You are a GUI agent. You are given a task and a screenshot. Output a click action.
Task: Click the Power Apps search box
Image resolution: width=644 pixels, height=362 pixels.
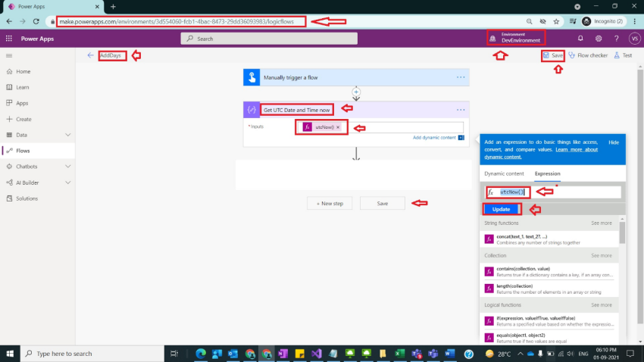point(269,39)
